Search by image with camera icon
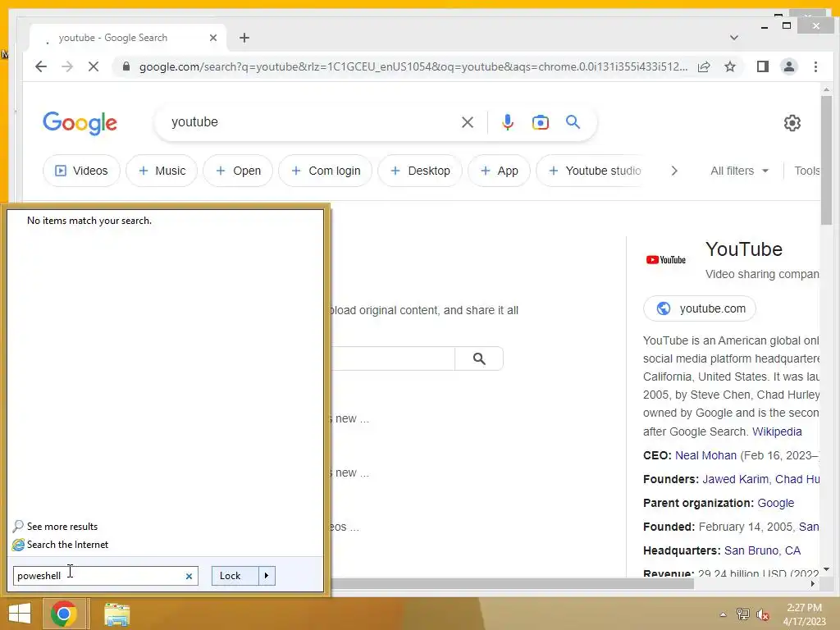840x630 pixels. [540, 122]
